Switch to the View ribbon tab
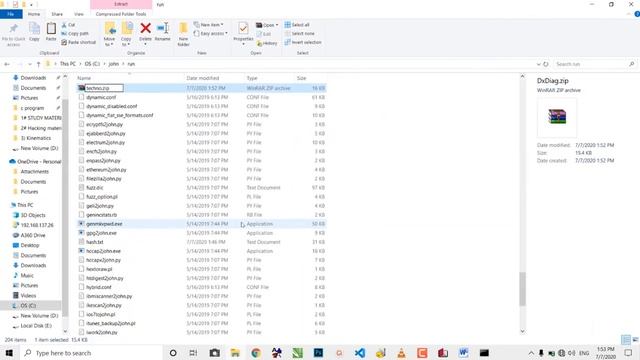This screenshot has height=360, width=640. [x=79, y=14]
